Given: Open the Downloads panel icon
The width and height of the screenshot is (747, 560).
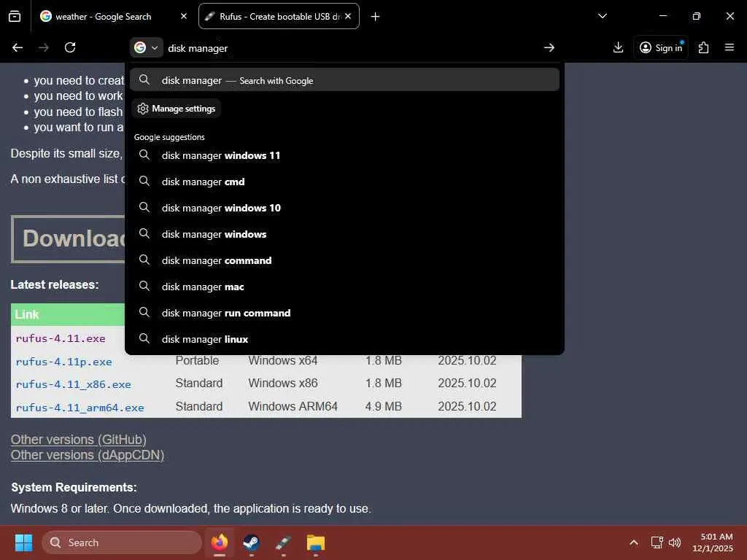Looking at the screenshot, I should pyautogui.click(x=618, y=47).
